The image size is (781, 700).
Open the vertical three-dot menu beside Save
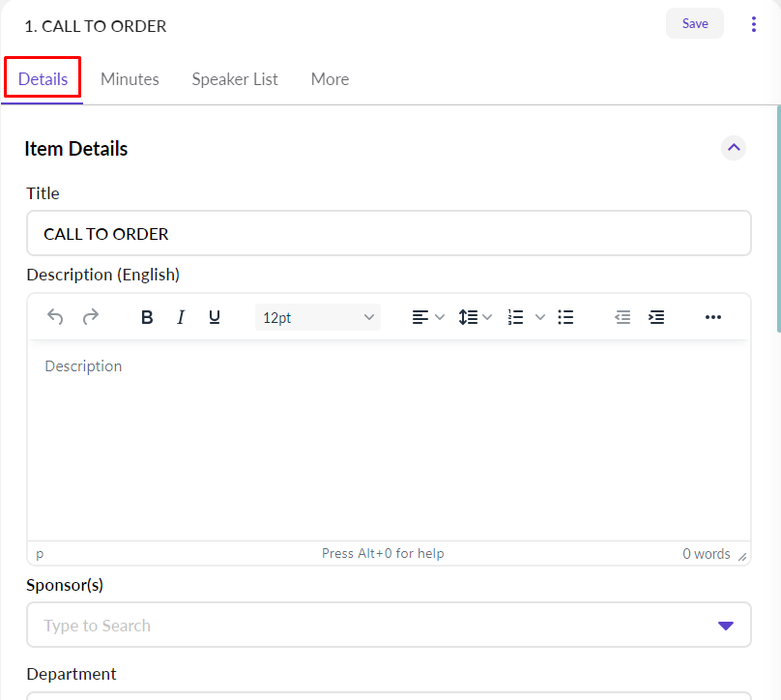[754, 24]
